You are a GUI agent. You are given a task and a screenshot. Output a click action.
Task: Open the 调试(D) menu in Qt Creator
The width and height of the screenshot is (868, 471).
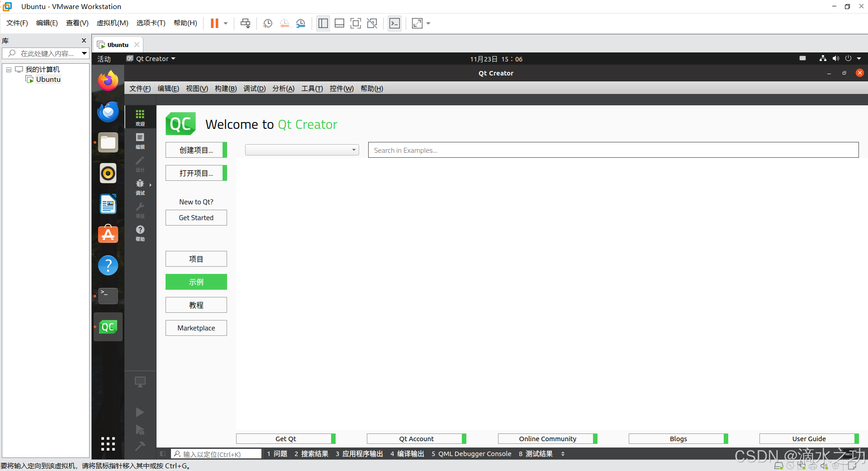[254, 89]
